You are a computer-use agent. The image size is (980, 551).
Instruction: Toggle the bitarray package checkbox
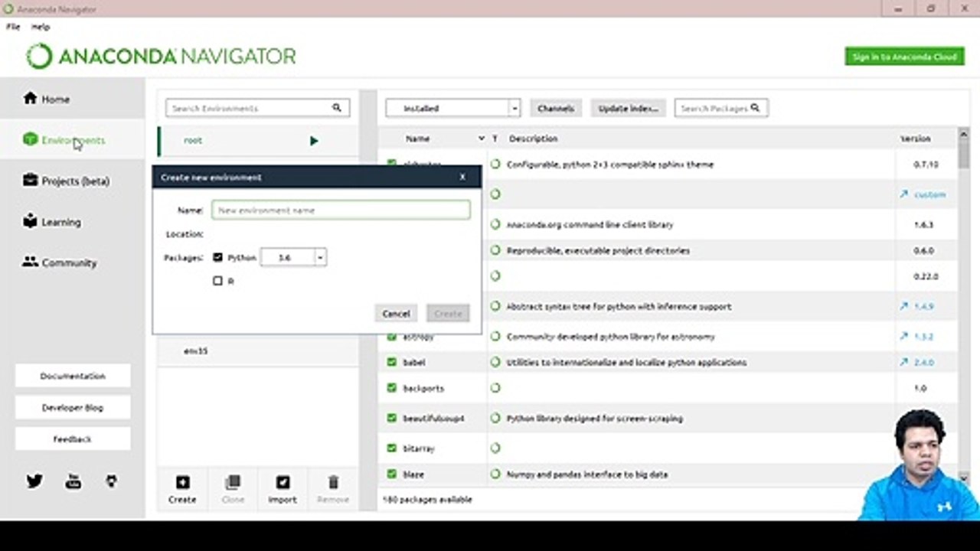tap(392, 448)
